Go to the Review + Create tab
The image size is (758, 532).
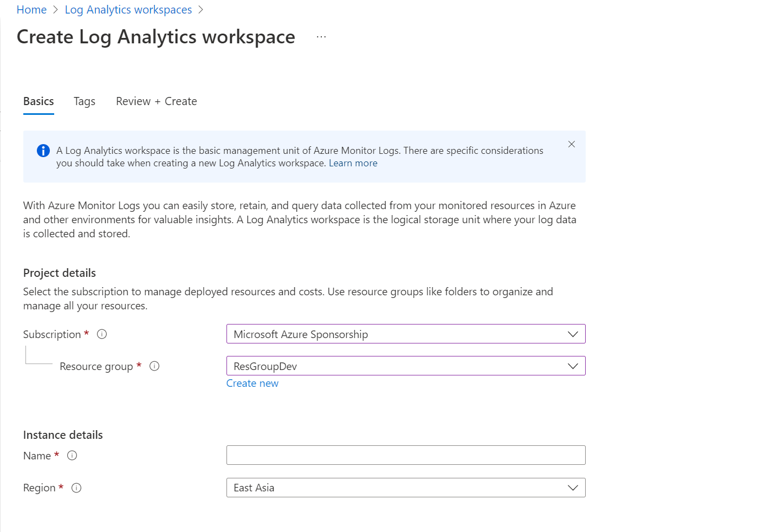click(157, 101)
